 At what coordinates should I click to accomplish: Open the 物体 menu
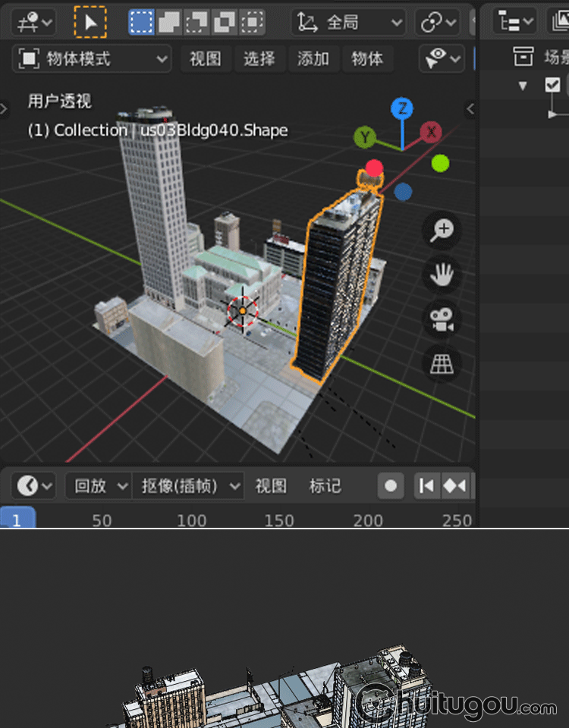367,58
